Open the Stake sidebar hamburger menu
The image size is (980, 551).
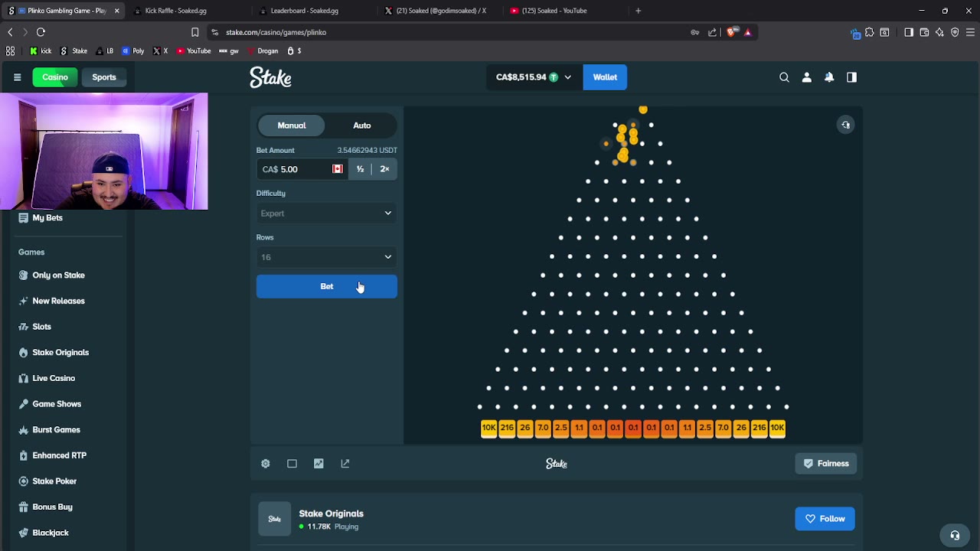pos(17,77)
